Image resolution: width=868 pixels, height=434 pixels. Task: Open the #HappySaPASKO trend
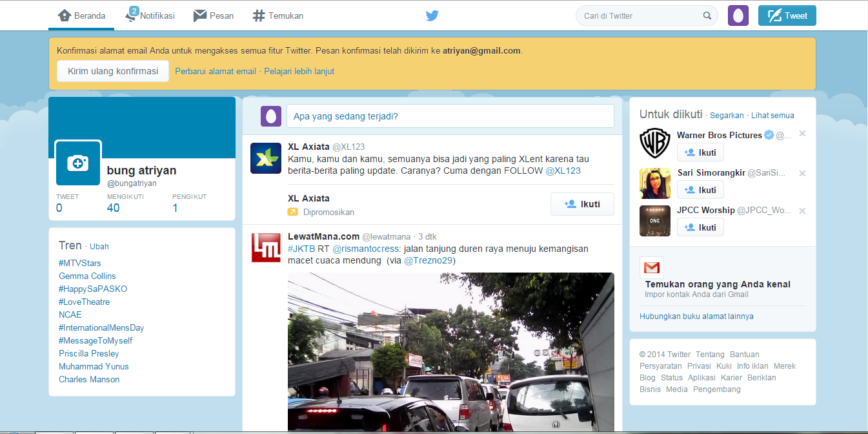tap(93, 289)
